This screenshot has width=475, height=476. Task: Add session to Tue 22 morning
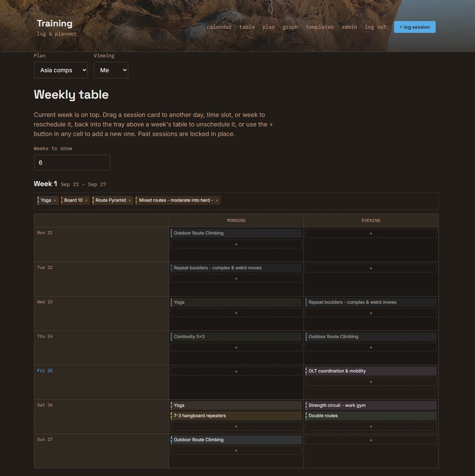tap(236, 278)
